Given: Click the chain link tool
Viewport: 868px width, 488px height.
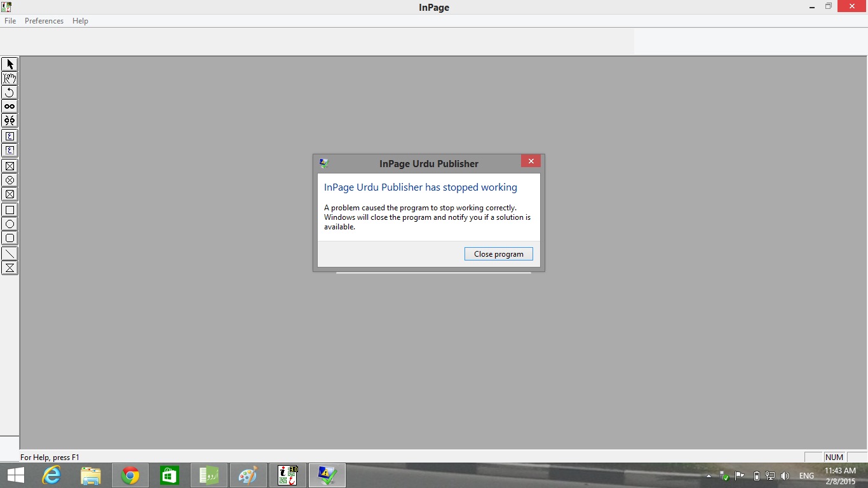Looking at the screenshot, I should (x=10, y=106).
